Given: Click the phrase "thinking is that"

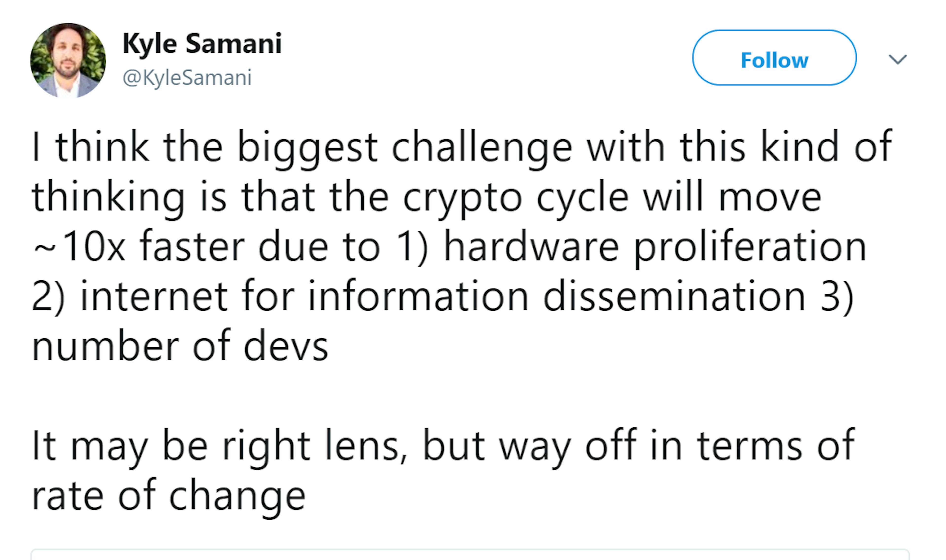Looking at the screenshot, I should (x=173, y=197).
